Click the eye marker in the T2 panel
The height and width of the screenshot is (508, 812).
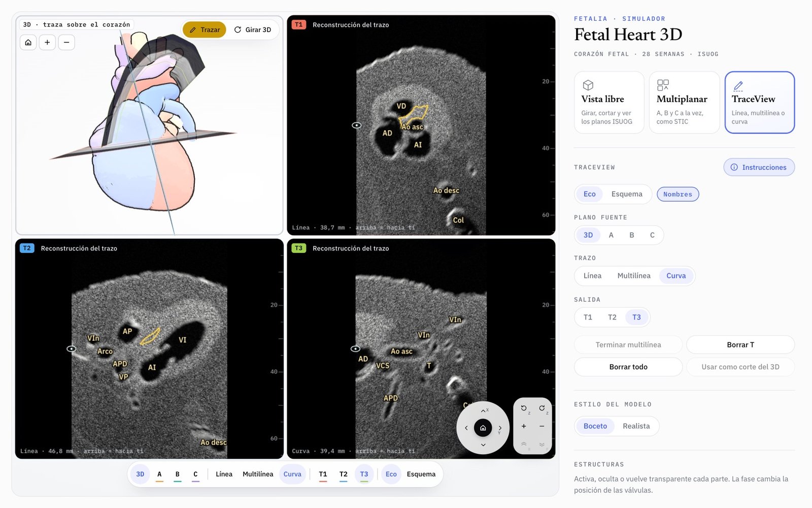(x=72, y=348)
